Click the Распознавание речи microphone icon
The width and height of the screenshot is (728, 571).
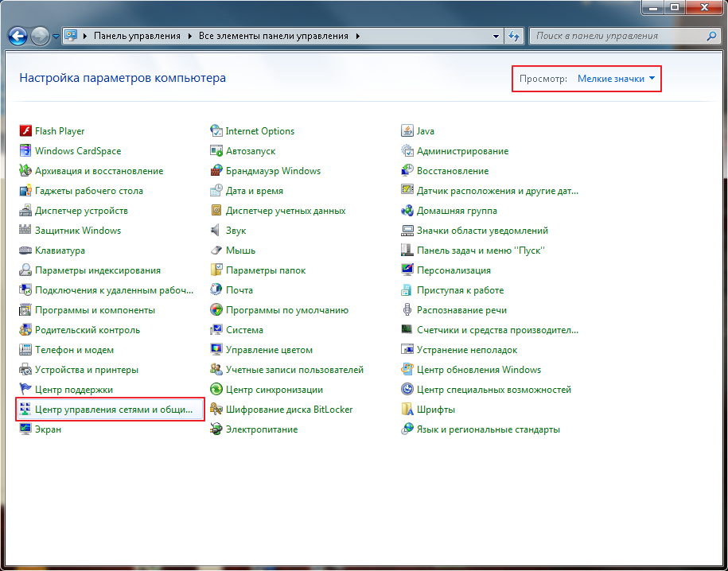(407, 310)
